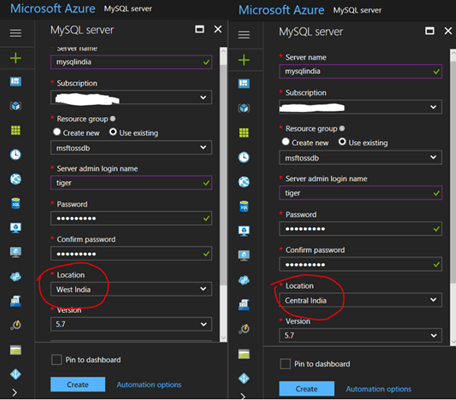Open Virtual machines monitor icon in left sidebar

[16, 228]
